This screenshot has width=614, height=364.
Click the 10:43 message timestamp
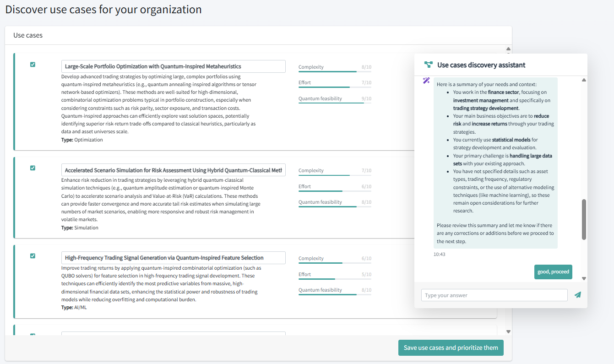click(x=440, y=254)
